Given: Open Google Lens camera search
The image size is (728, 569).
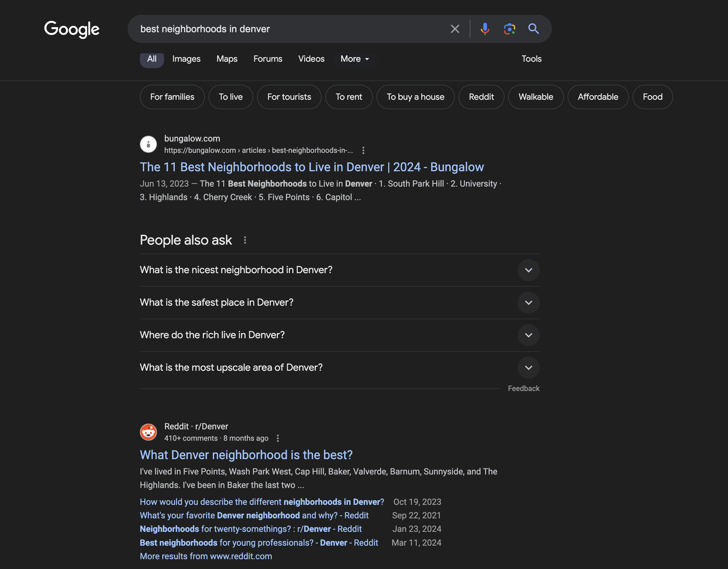Looking at the screenshot, I should tap(509, 29).
